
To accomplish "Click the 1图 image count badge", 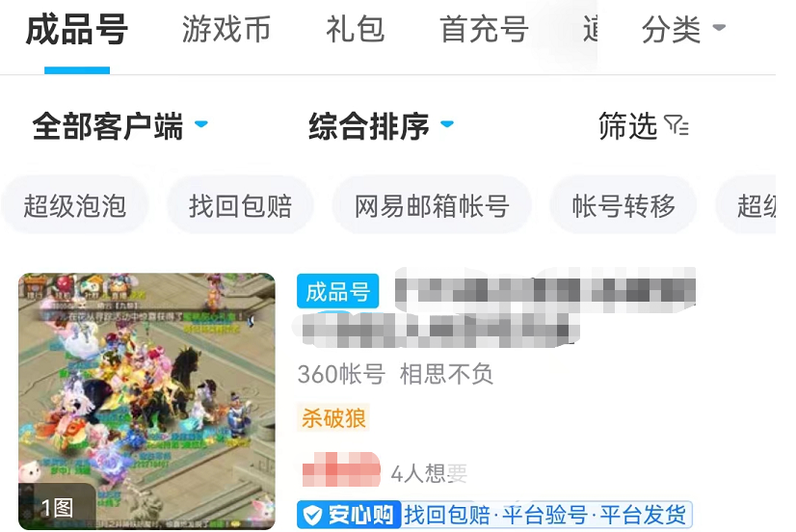I will coord(57,507).
